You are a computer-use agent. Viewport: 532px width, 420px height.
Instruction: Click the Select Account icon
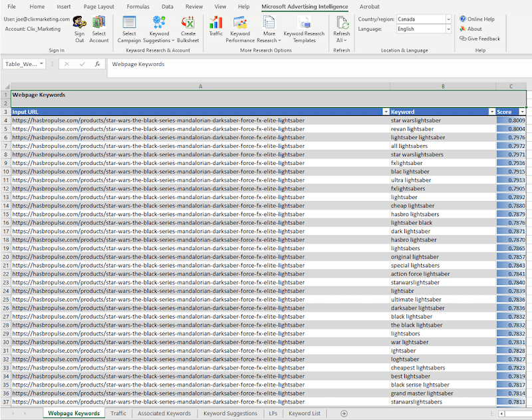[x=98, y=23]
